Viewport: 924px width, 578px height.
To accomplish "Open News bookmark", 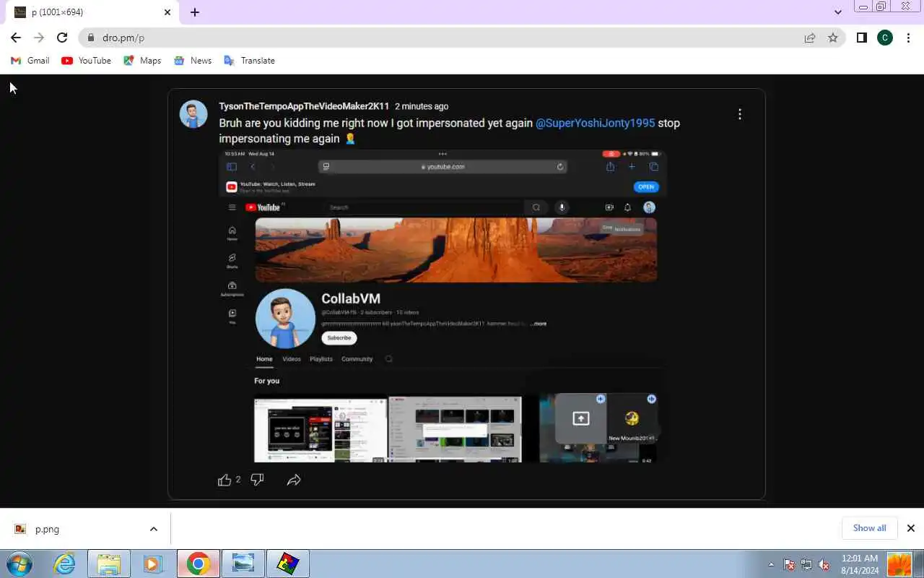I will click(x=193, y=61).
